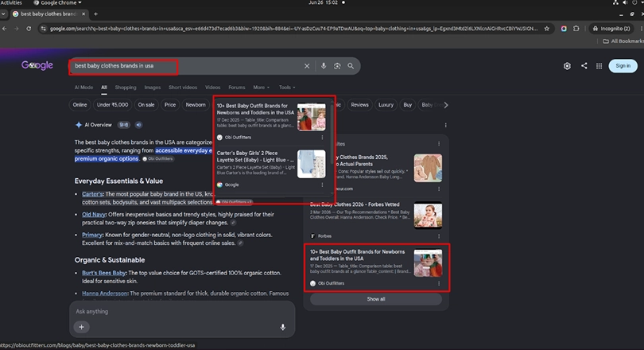The height and width of the screenshot is (350, 644).
Task: Select the Online filter chip
Action: [80, 105]
